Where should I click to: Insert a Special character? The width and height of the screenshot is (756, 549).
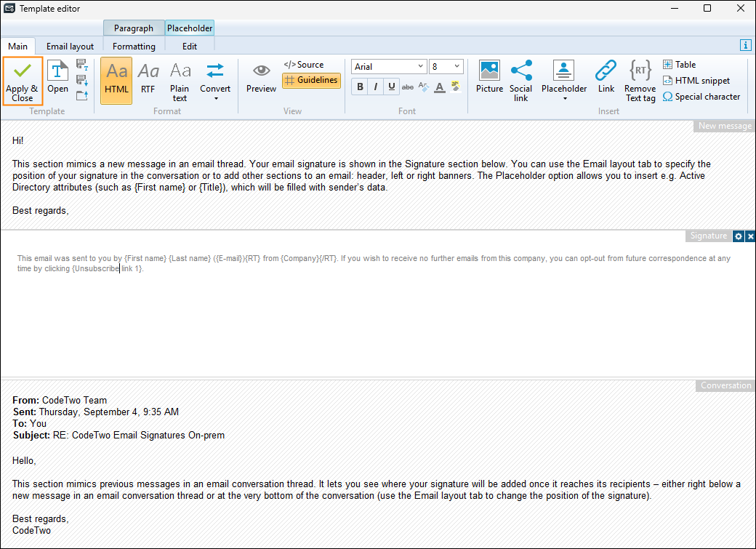701,97
